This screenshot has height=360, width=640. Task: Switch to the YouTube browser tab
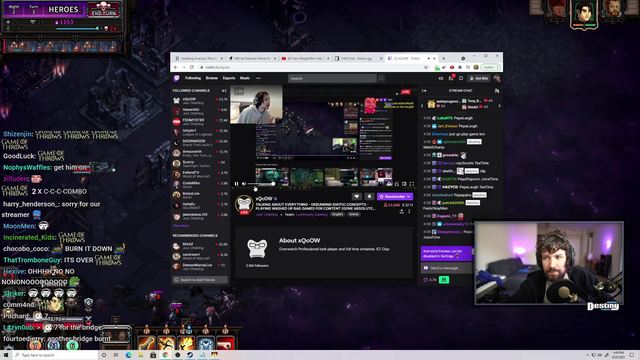click(x=304, y=58)
